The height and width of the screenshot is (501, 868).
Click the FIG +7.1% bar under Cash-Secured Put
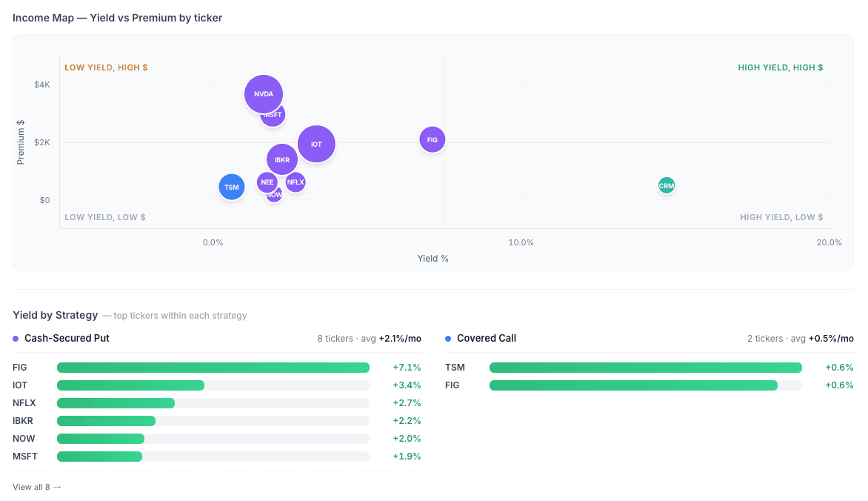coord(213,368)
